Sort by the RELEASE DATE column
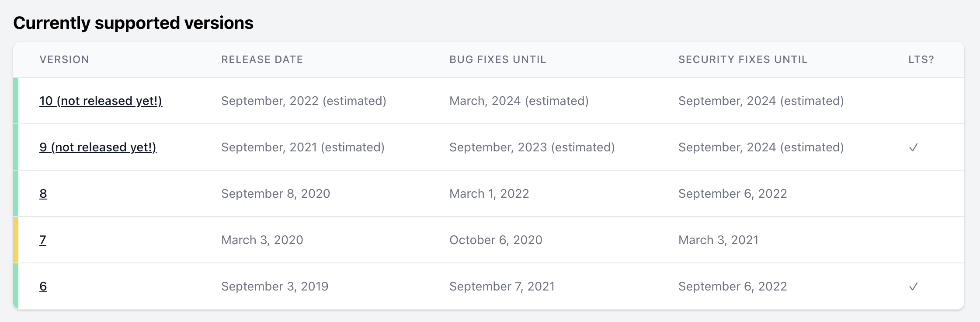 (262, 59)
